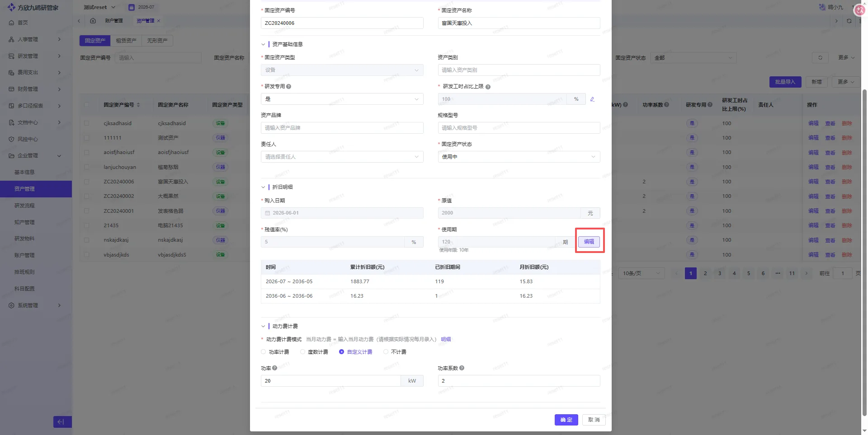The height and width of the screenshot is (435, 868).
Task: Click the 研发管理 sidebar icon
Action: point(11,56)
